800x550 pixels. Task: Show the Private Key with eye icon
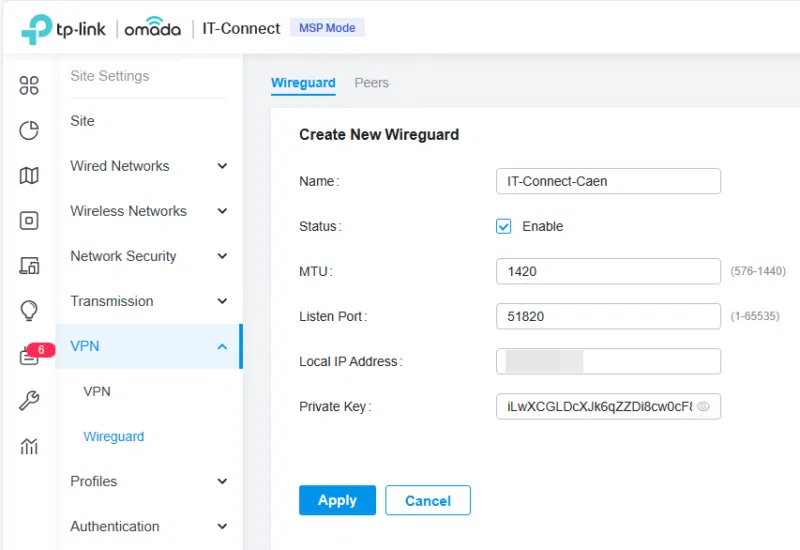(x=703, y=407)
